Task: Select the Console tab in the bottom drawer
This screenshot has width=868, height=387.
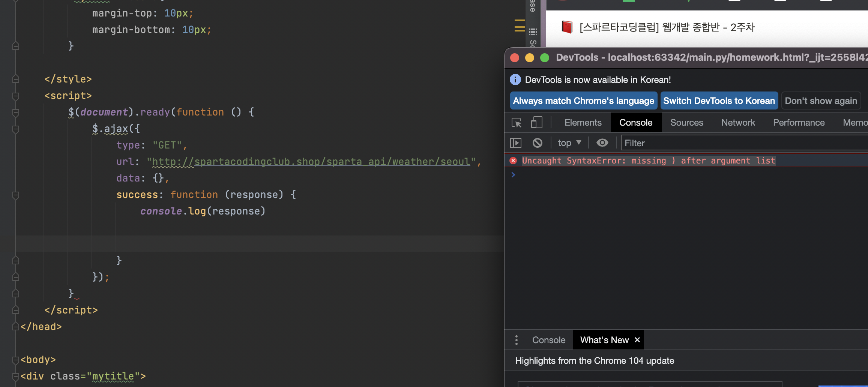Action: tap(549, 340)
